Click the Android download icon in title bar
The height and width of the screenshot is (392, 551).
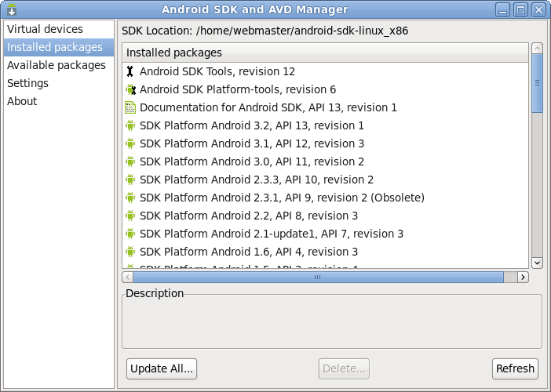tap(12, 9)
